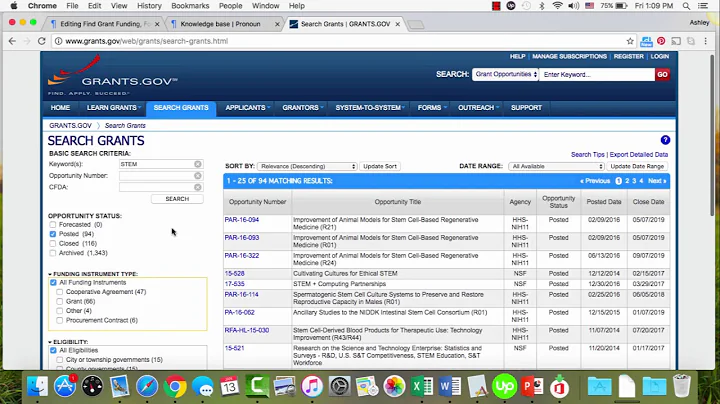Open System Preferences from the dock
The height and width of the screenshot is (404, 720).
[x=339, y=386]
